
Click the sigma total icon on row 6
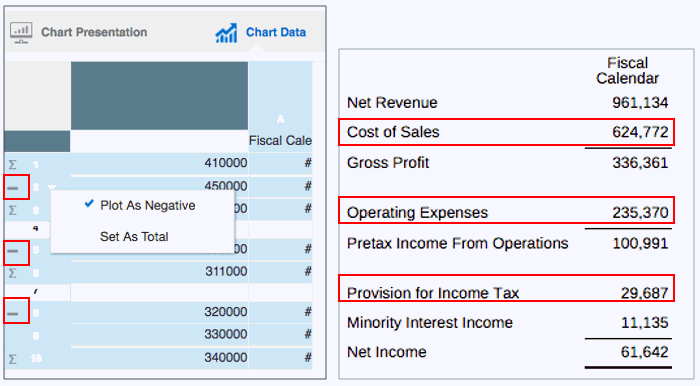point(12,273)
